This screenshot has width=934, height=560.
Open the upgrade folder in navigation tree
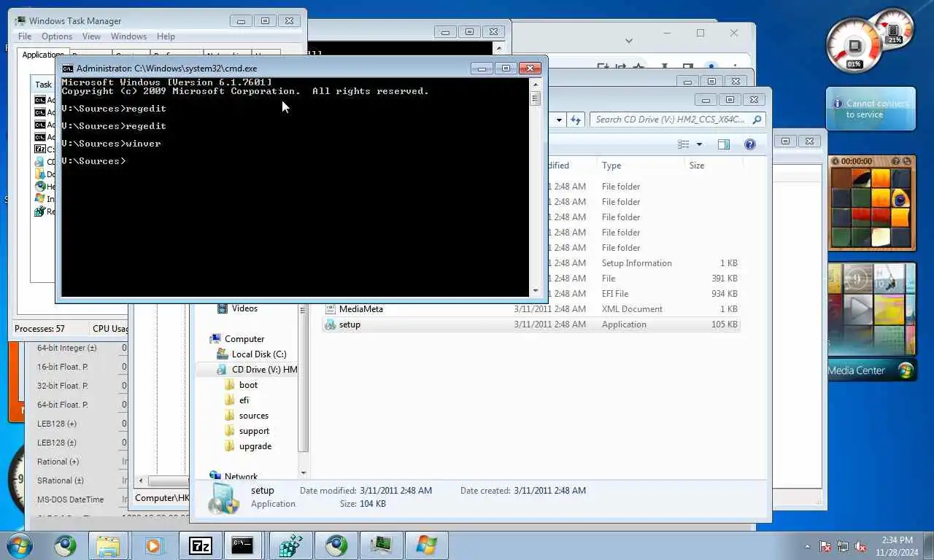(255, 446)
